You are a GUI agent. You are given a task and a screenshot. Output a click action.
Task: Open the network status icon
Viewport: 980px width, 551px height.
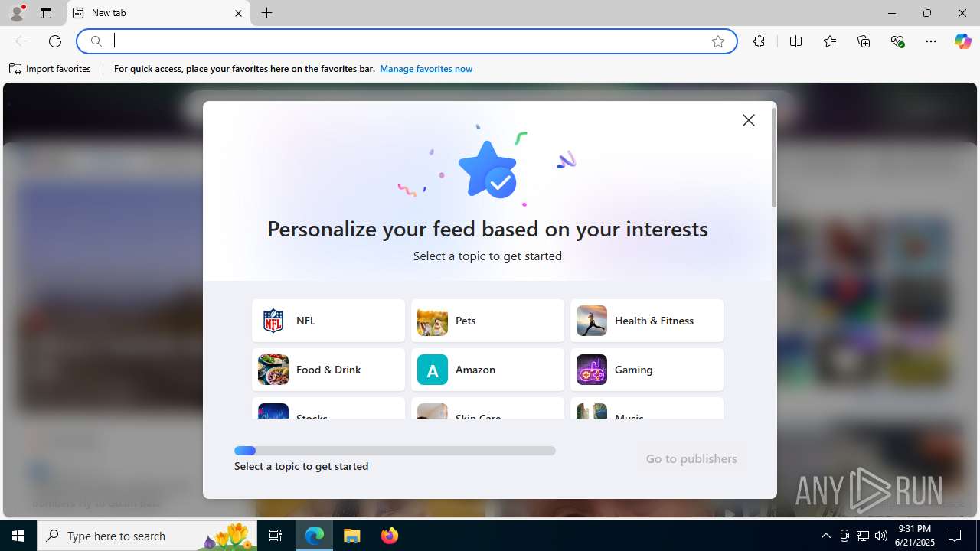pos(863,536)
